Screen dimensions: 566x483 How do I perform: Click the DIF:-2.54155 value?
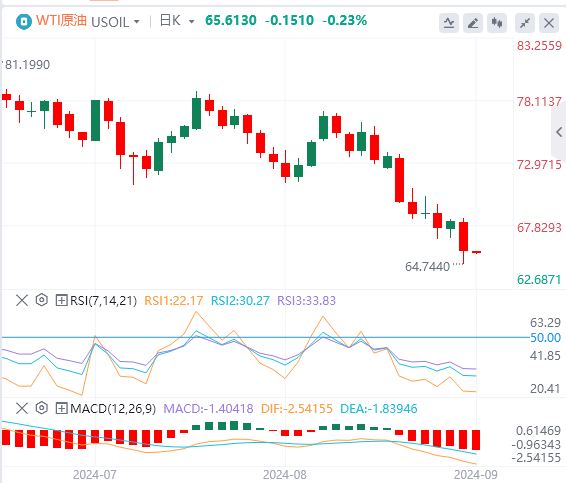click(x=297, y=409)
